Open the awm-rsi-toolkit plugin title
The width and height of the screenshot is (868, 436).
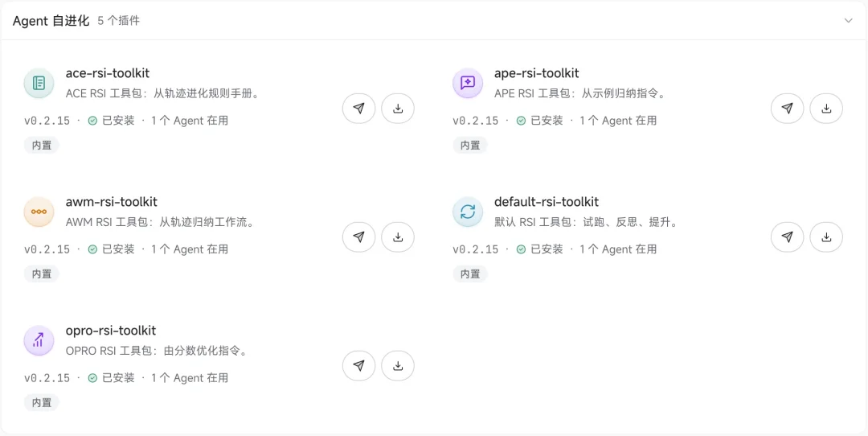(111, 202)
